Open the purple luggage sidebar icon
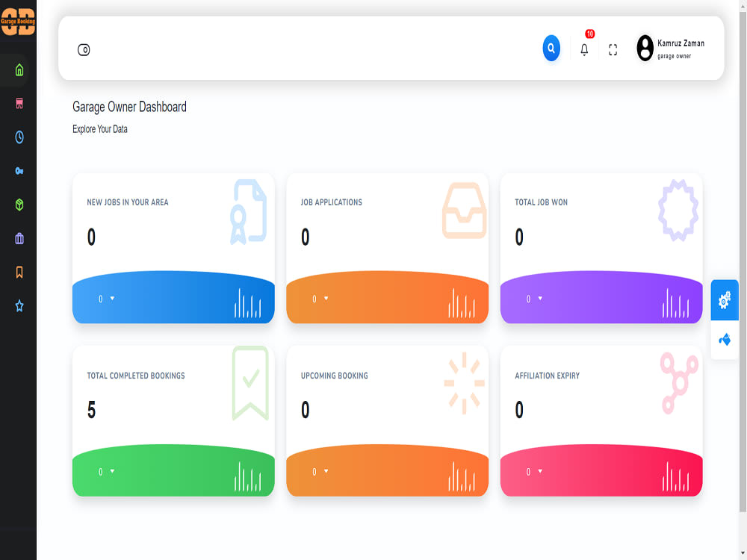747x560 pixels. pos(19,238)
